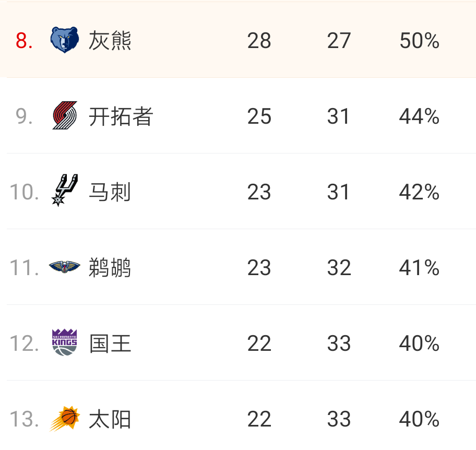Image resolution: width=476 pixels, height=450 pixels.
Task: Select rank number 13 for Suns
Action: (x=25, y=419)
